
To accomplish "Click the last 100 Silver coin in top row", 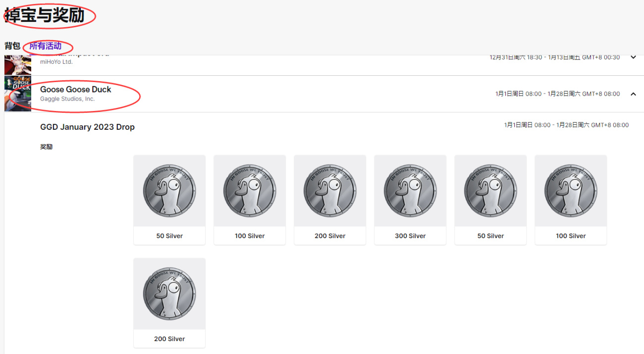I will (x=571, y=191).
